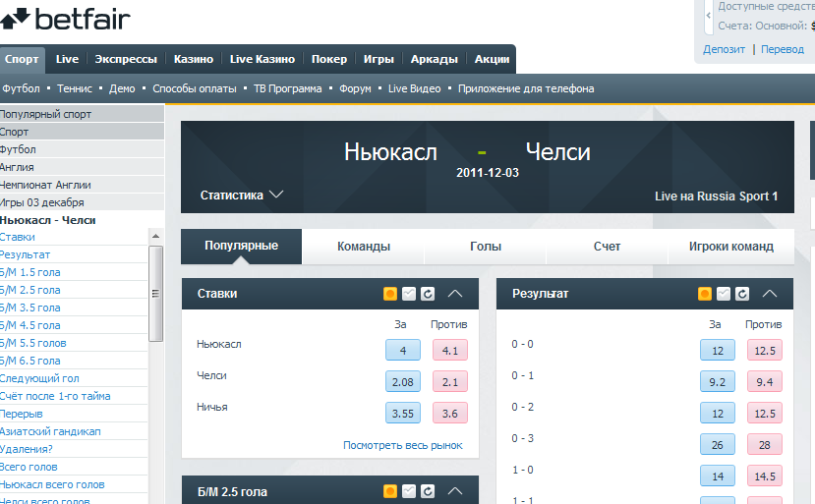This screenshot has height=504, width=815.
Task: Open Удаления? market in sidebar
Action: tap(26, 449)
